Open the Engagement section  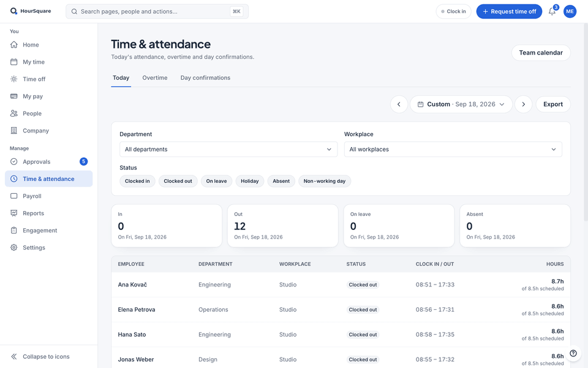click(49, 231)
